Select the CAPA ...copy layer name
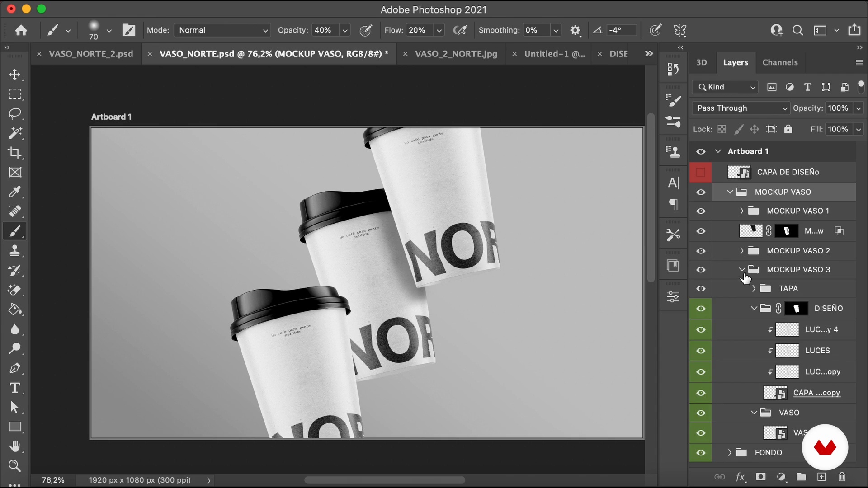This screenshot has height=488, width=868. pos(816,393)
